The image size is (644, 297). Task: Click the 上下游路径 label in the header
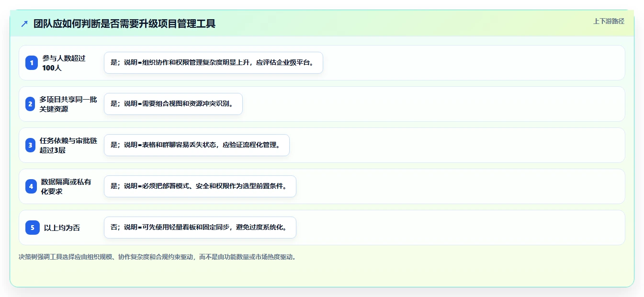[609, 21]
